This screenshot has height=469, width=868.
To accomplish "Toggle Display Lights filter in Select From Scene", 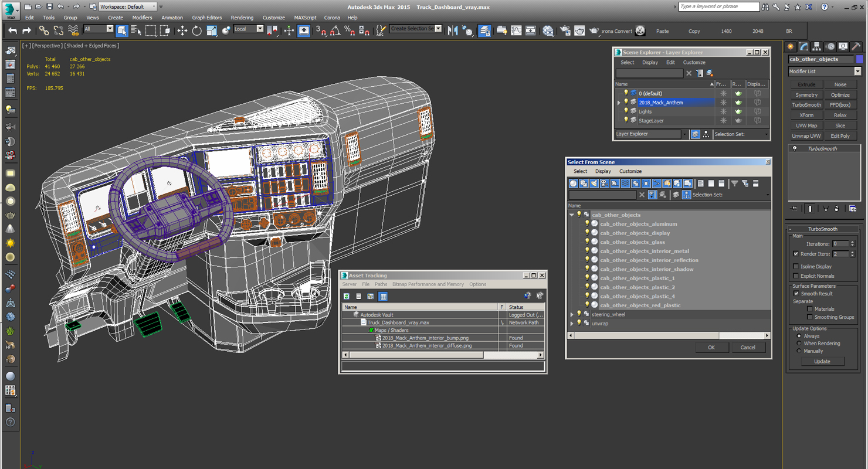I will pyautogui.click(x=594, y=183).
